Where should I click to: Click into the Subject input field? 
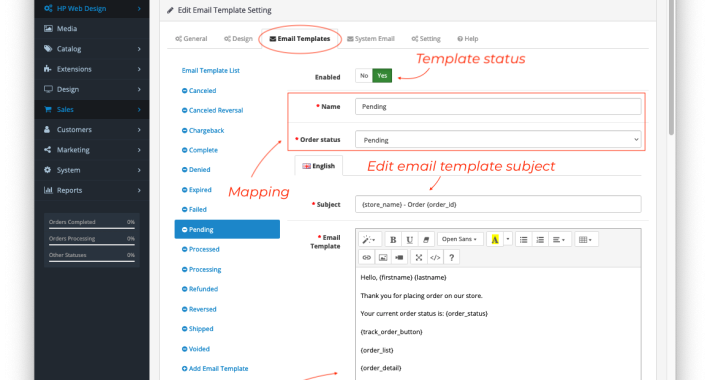point(498,204)
